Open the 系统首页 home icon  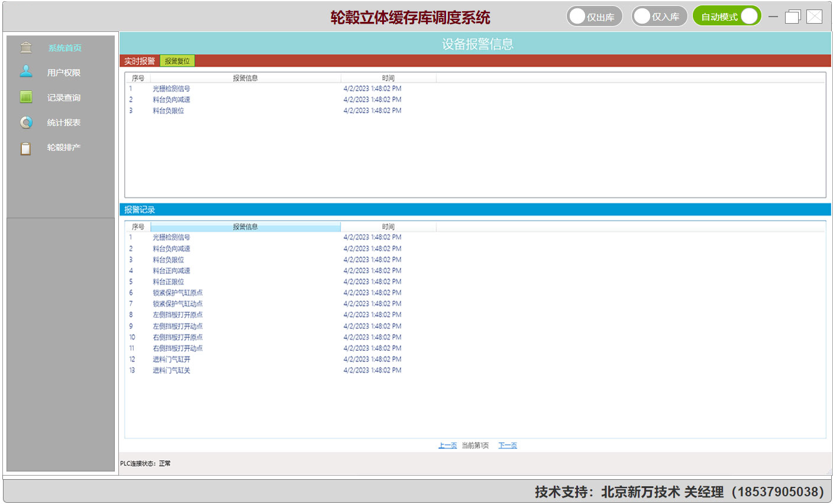pos(26,47)
